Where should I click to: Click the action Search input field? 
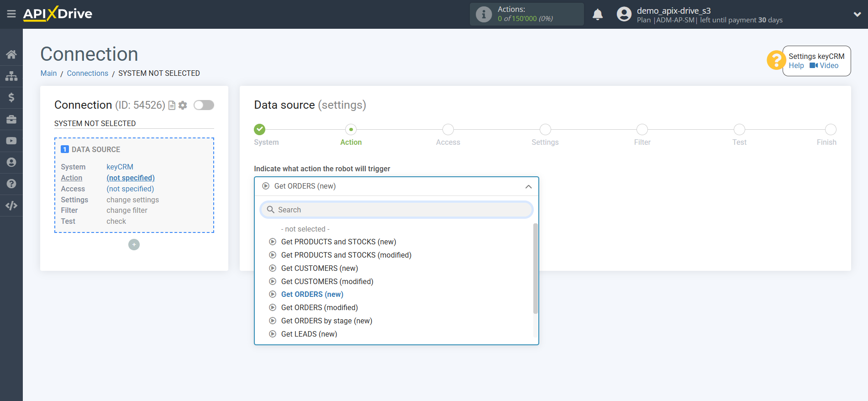(396, 210)
